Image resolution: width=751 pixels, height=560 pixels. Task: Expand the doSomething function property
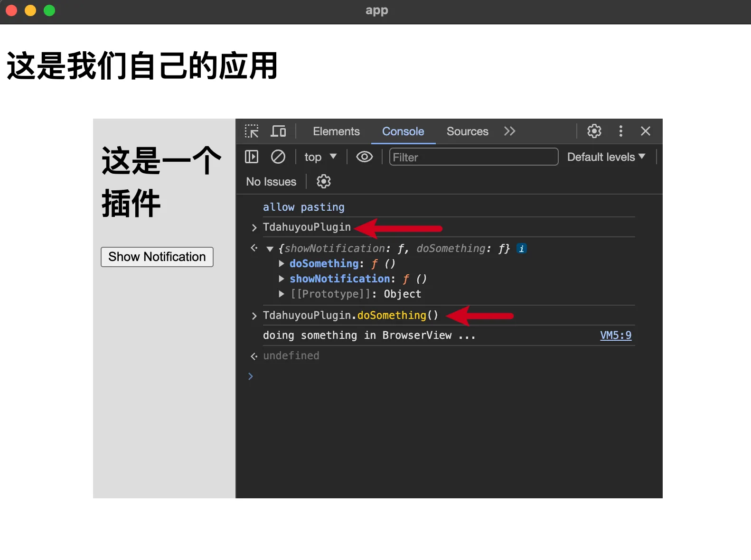[282, 264]
